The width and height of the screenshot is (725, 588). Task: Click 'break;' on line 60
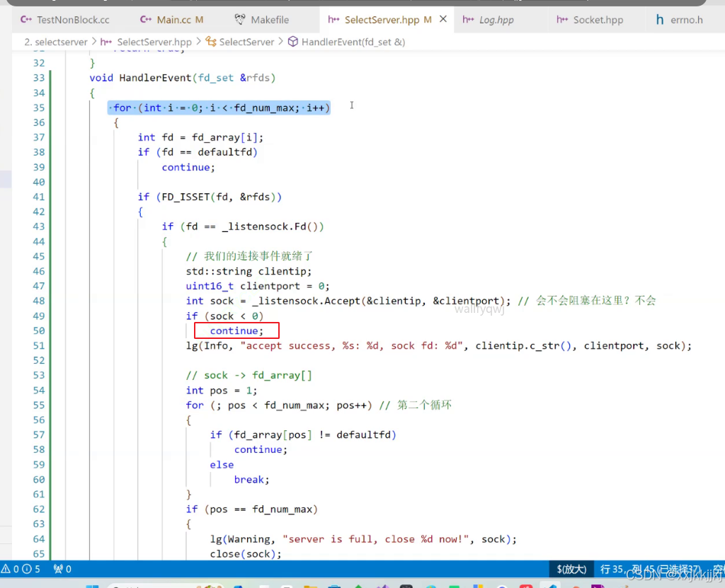251,480
